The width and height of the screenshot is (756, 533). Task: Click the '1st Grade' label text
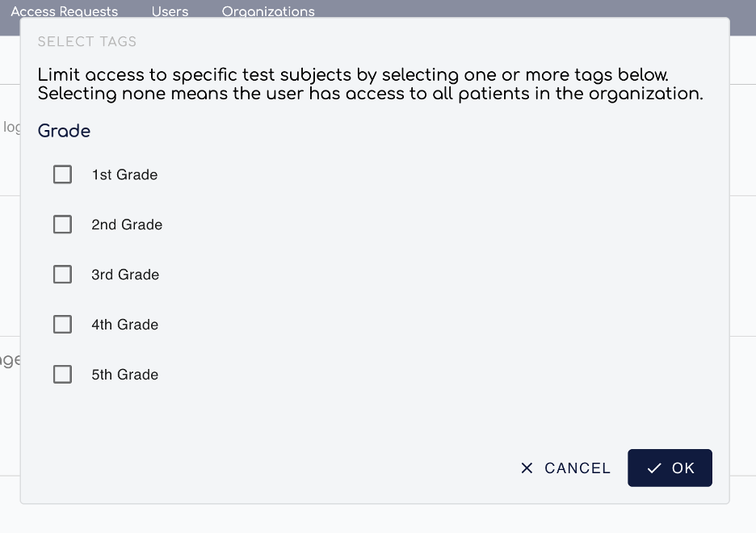(x=124, y=174)
